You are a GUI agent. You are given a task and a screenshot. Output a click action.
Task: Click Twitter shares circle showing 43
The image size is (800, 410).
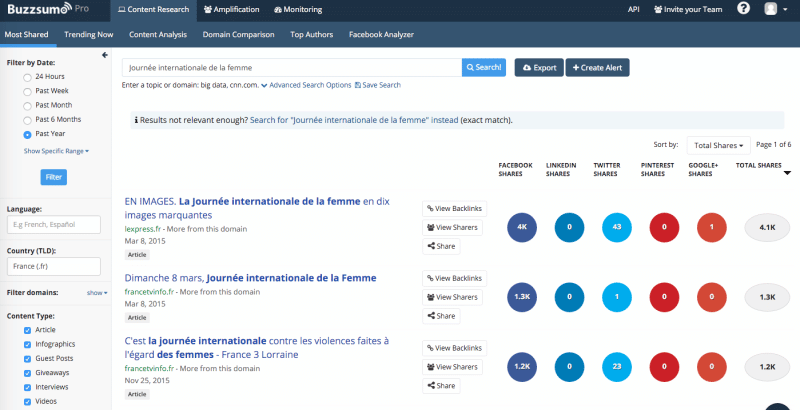[617, 227]
